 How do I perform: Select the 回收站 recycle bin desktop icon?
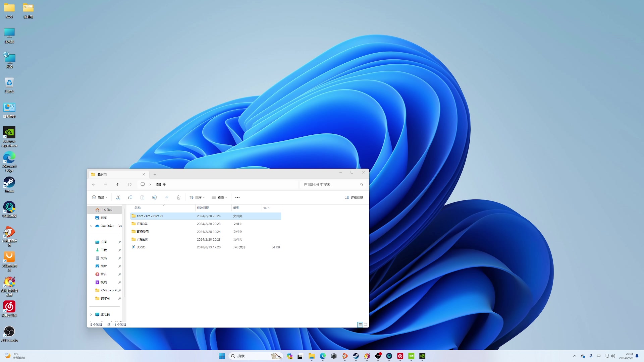(9, 85)
